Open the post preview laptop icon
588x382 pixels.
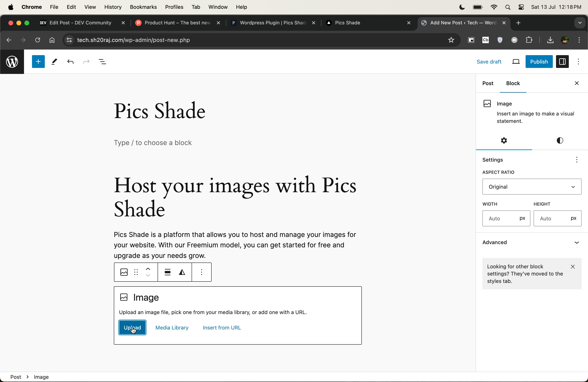(516, 62)
